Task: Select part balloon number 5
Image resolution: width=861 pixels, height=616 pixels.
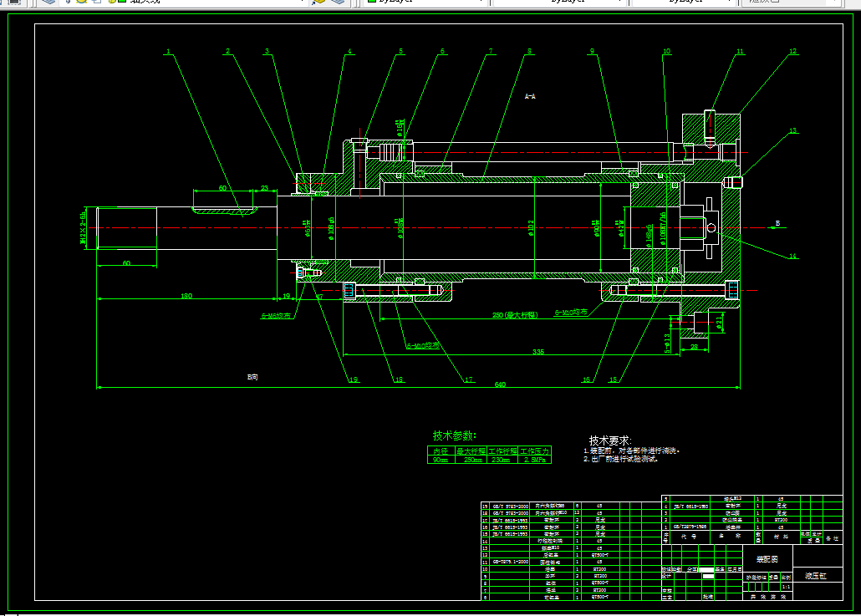Action: pyautogui.click(x=401, y=52)
